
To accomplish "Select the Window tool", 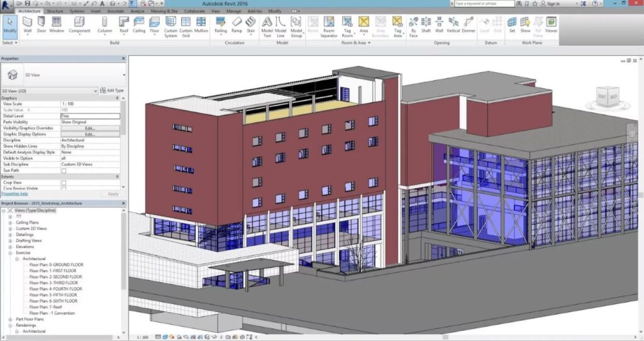I will click(x=57, y=26).
